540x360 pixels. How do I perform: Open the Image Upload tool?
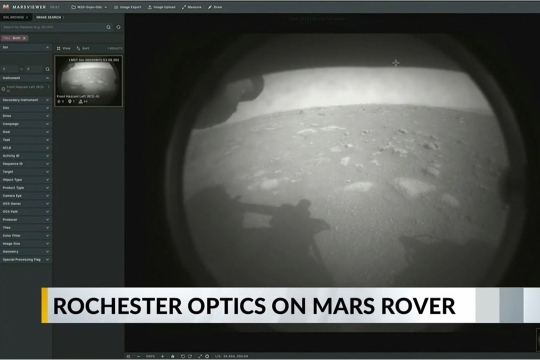pyautogui.click(x=162, y=7)
